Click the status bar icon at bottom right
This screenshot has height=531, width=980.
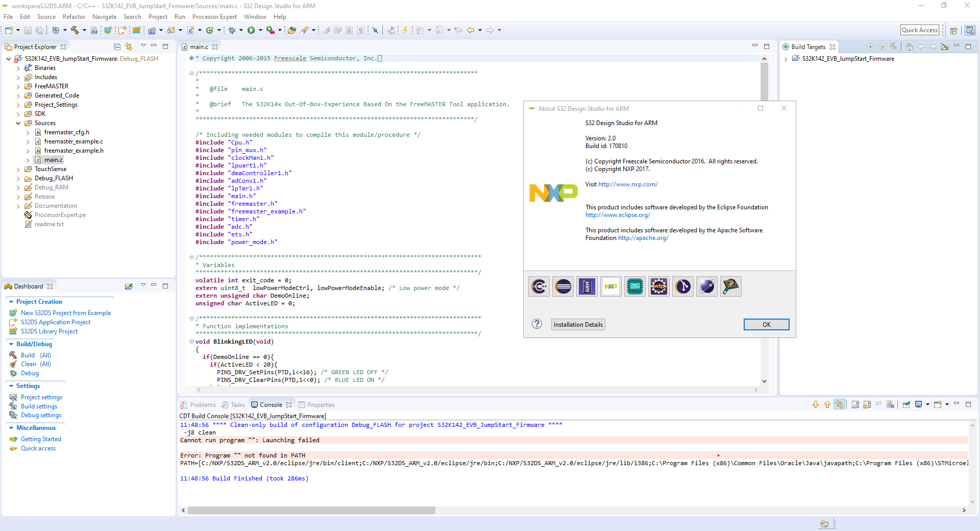[824, 523]
